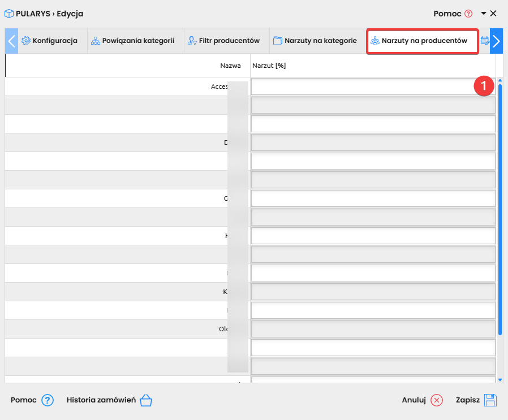This screenshot has width=508, height=420.
Task: Go to the Narzuty na kategorie tab
Action: tap(315, 41)
